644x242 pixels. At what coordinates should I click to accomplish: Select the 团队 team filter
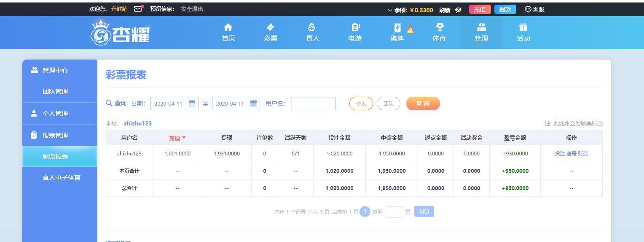388,103
